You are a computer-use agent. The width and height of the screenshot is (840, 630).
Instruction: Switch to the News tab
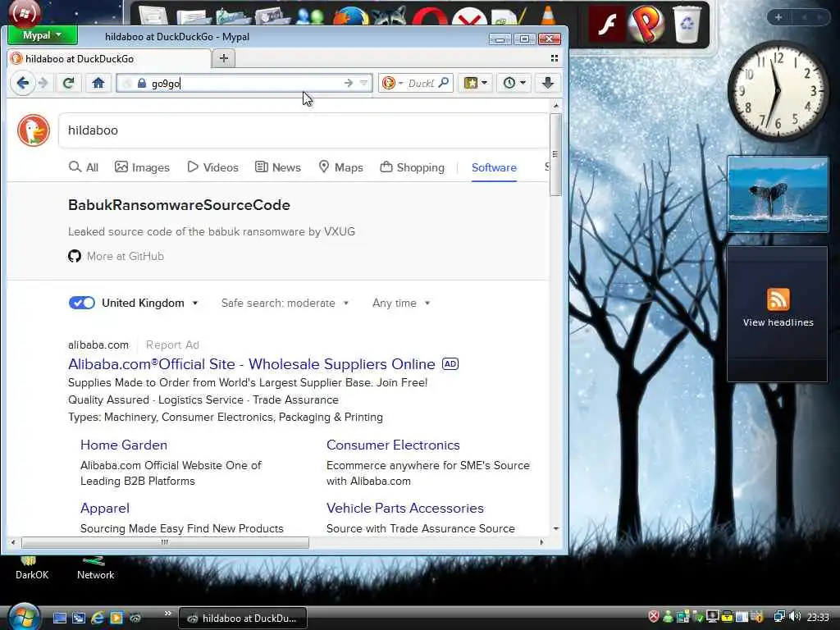tap(277, 167)
